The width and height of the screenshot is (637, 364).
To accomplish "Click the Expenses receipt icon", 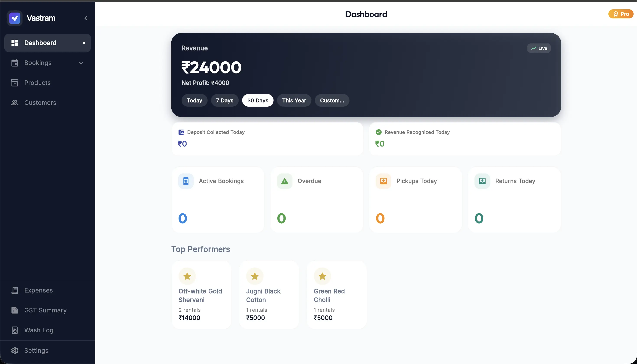I will 15,290.
